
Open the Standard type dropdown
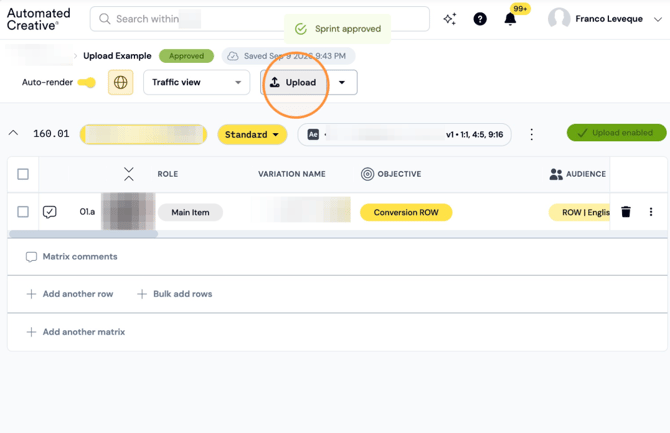coord(252,135)
